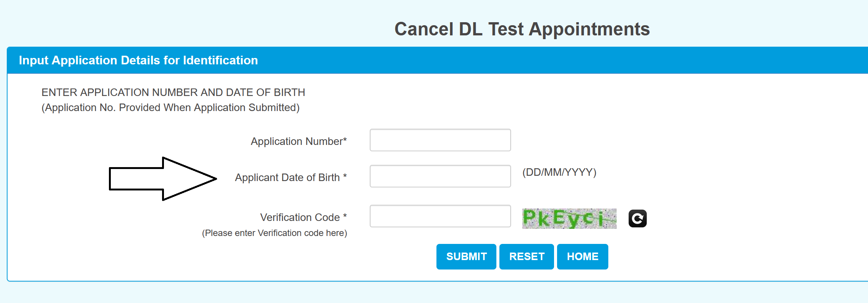Click the Applicant Date of Birth field
The image size is (868, 303).
tap(439, 176)
